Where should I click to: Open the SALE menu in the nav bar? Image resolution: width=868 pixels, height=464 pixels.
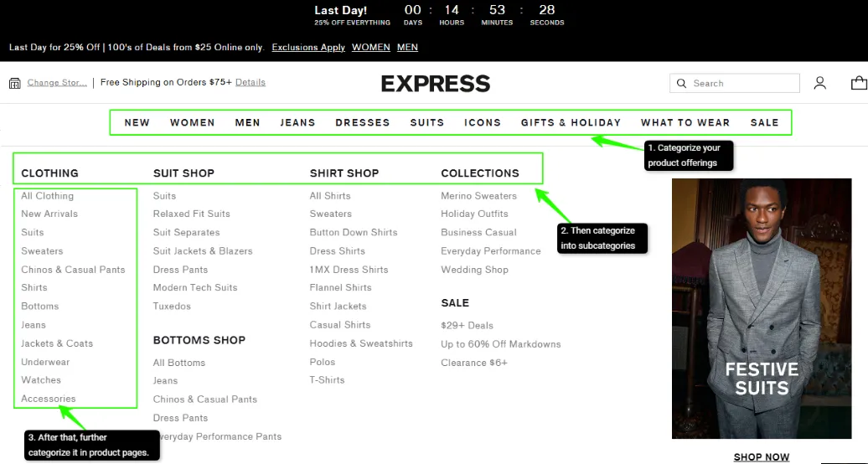[764, 122]
